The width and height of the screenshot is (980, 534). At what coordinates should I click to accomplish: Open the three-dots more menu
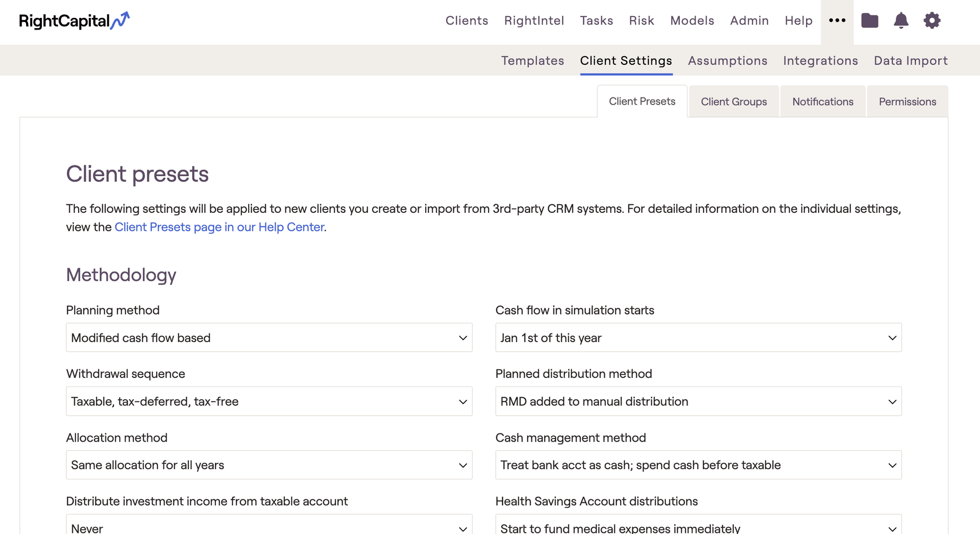(837, 20)
